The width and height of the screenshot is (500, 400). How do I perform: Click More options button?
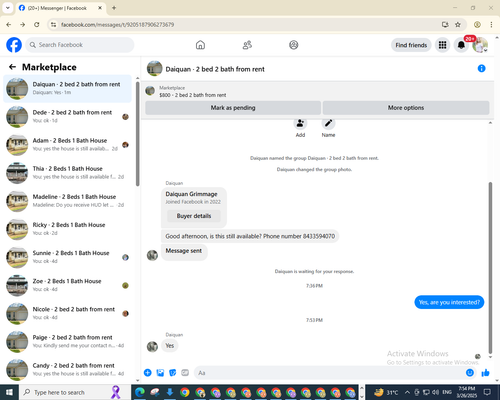[406, 108]
